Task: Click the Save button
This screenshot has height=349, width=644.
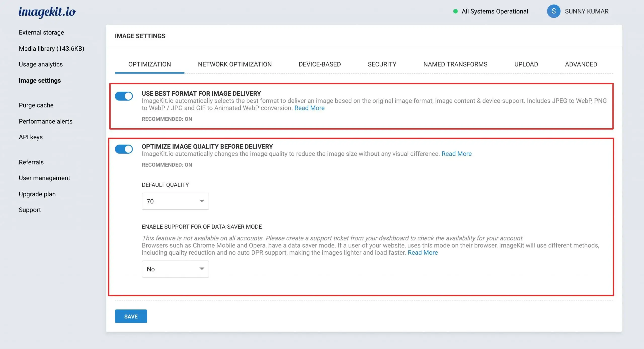Action: pos(131,316)
